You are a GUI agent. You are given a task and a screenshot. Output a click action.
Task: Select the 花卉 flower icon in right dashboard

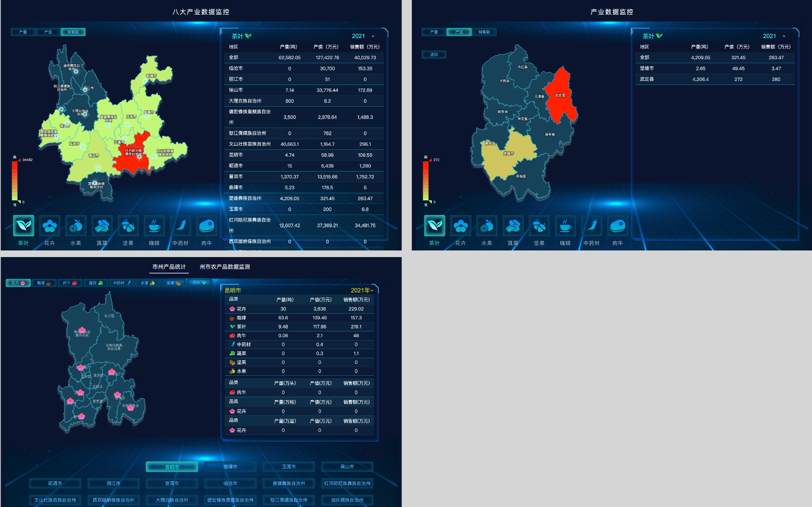pos(461,226)
